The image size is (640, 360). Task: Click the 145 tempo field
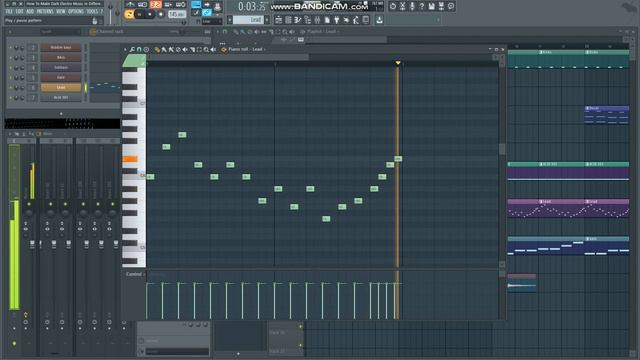click(x=177, y=14)
